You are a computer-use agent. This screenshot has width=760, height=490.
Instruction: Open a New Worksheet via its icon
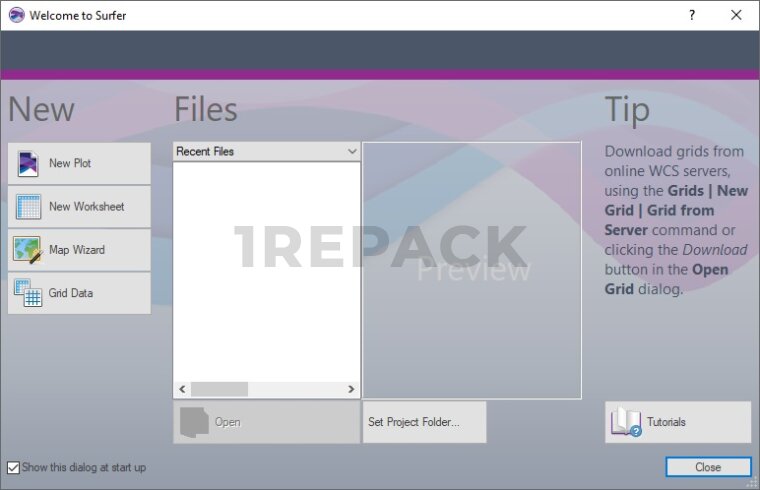[28, 207]
